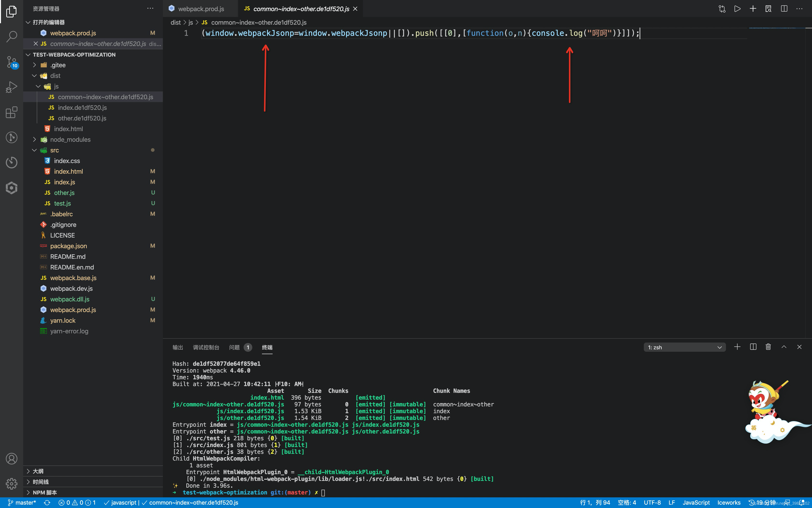The height and width of the screenshot is (508, 812).
Task: Open the Git Graph activity bar icon
Action: [11, 137]
